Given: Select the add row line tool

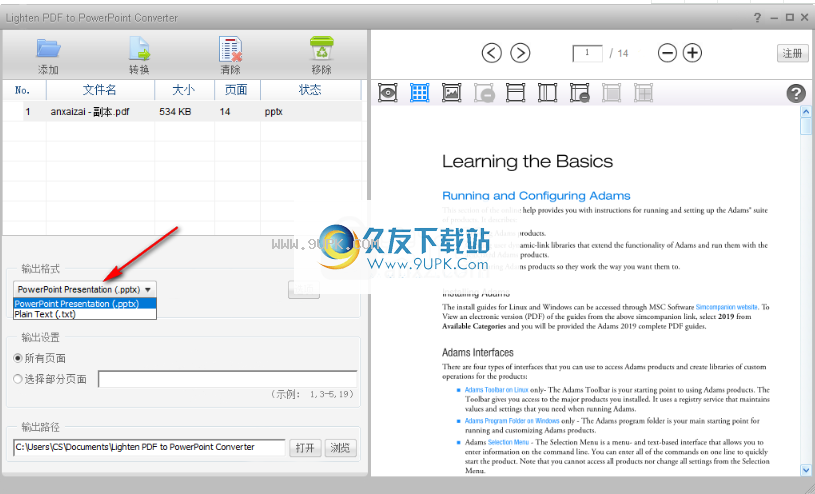Looking at the screenshot, I should [516, 93].
